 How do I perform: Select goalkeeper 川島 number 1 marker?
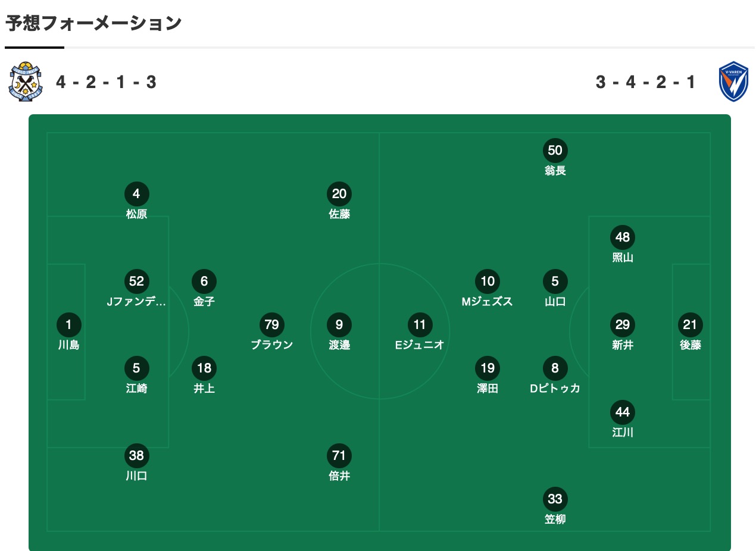coord(69,325)
